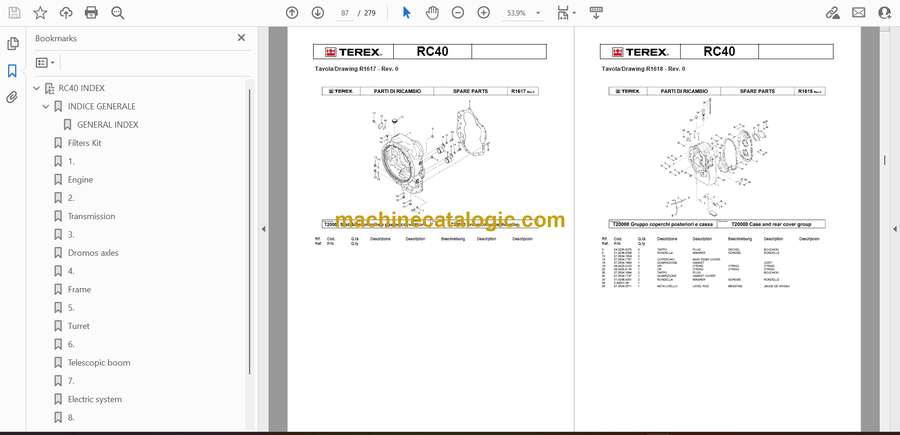Open the attachments paperclip panel
Image resolution: width=900 pixels, height=435 pixels.
click(12, 97)
